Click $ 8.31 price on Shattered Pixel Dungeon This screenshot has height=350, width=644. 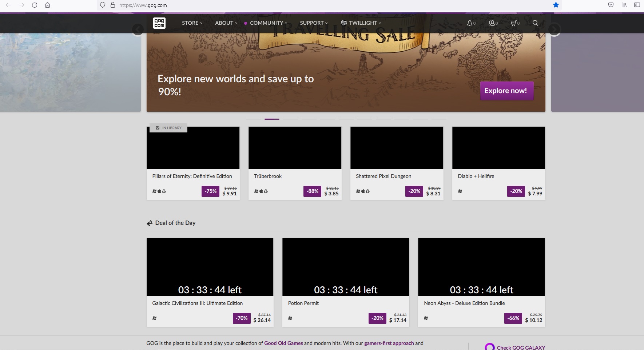coord(433,194)
